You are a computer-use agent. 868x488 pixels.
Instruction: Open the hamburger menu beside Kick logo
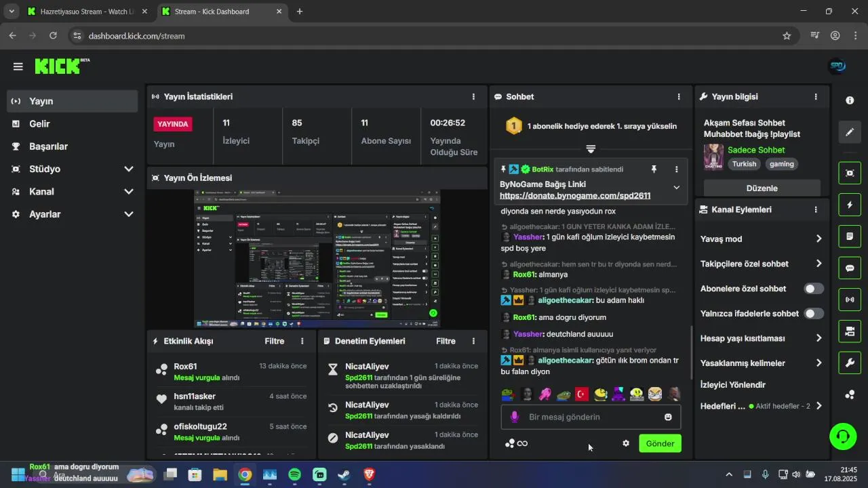click(x=18, y=66)
